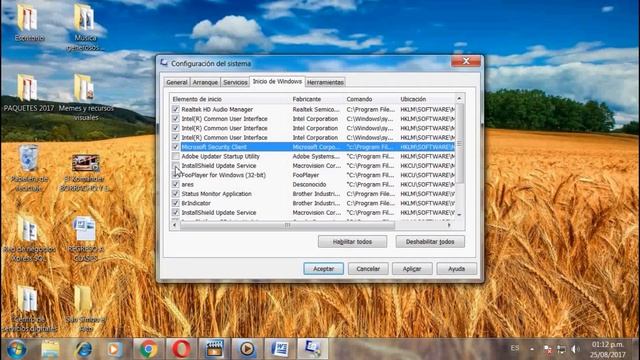Click the vertical scrollbar up arrow

tap(459, 99)
